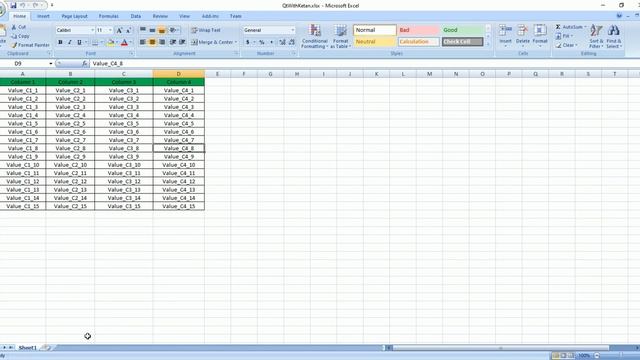
Task: Click Increase Decimal icon
Action: point(282,42)
